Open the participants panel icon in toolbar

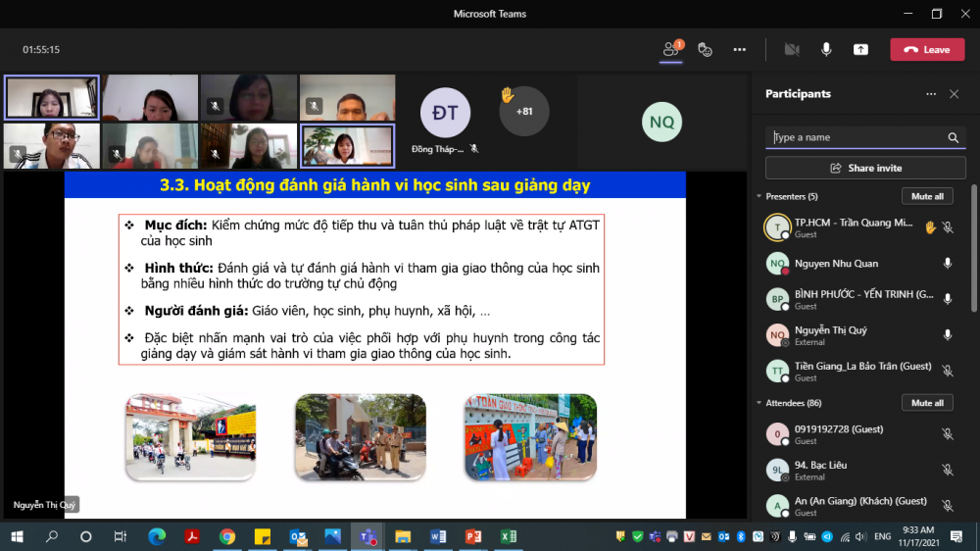pos(671,49)
